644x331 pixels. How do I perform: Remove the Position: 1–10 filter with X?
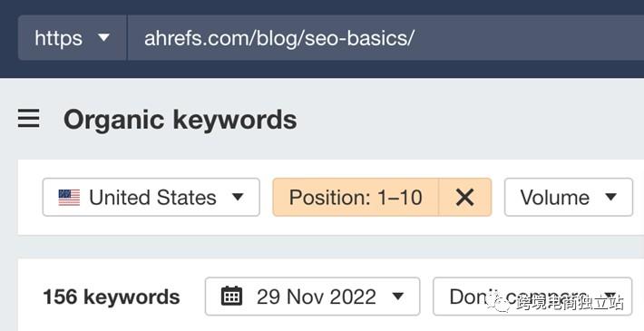tap(465, 197)
